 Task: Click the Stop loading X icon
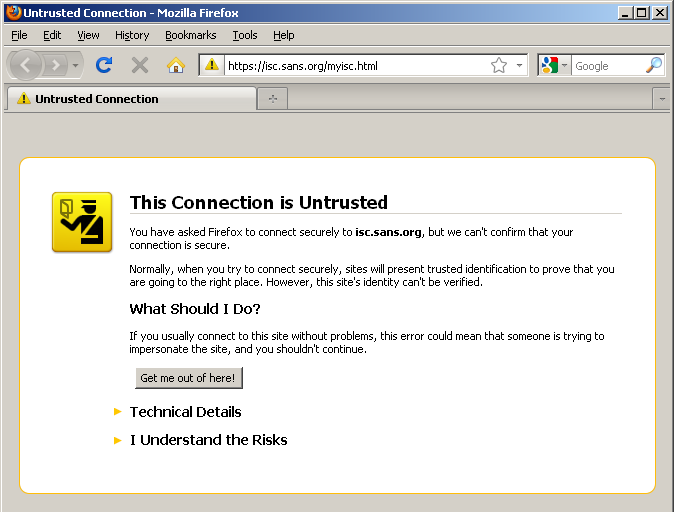pos(140,65)
